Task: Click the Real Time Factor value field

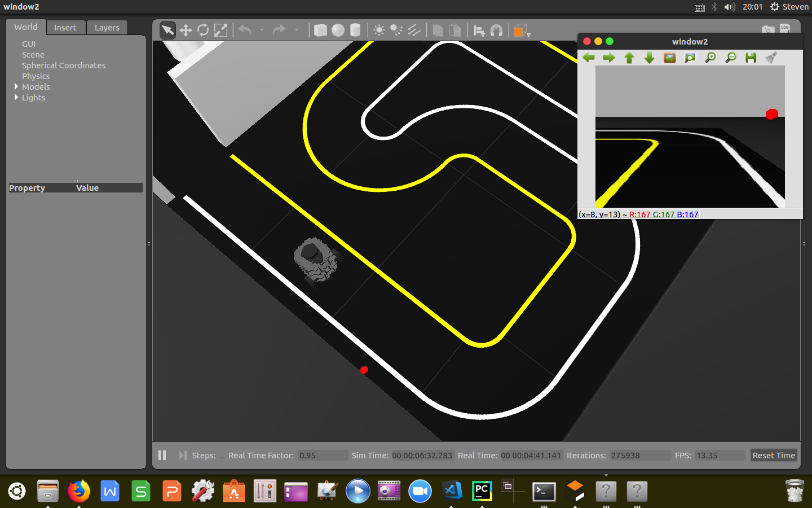Action: 323,456
